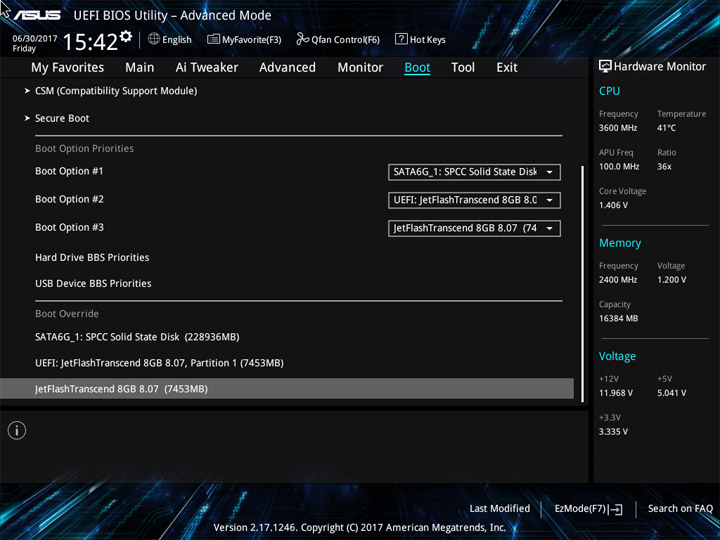Screen dimensions: 720x540
Task: Click the CPU section heading
Action: [609, 91]
